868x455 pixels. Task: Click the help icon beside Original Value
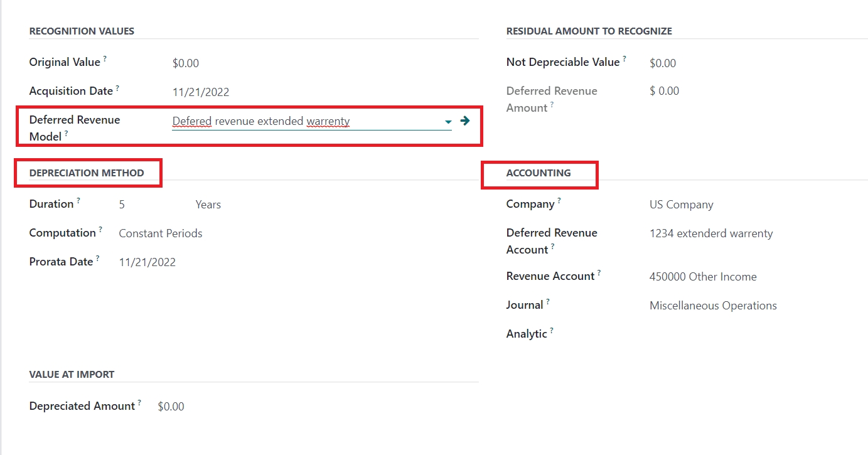[105, 59]
